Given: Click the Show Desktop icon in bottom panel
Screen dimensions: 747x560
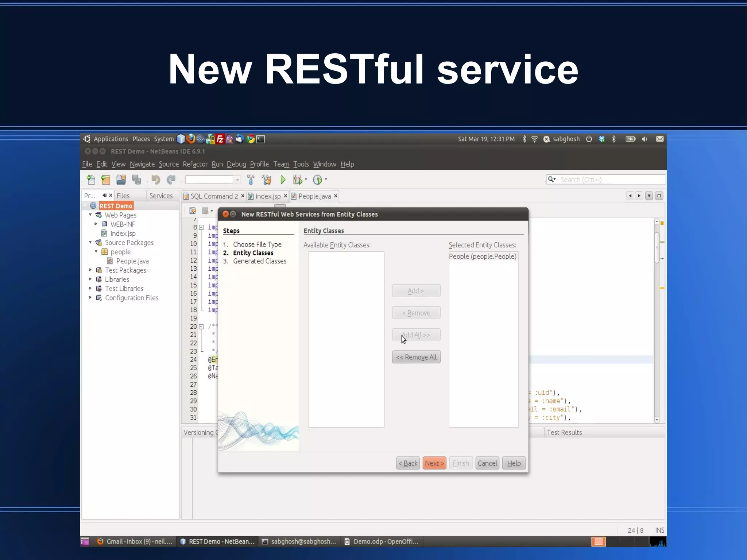Looking at the screenshot, I should click(x=85, y=541).
